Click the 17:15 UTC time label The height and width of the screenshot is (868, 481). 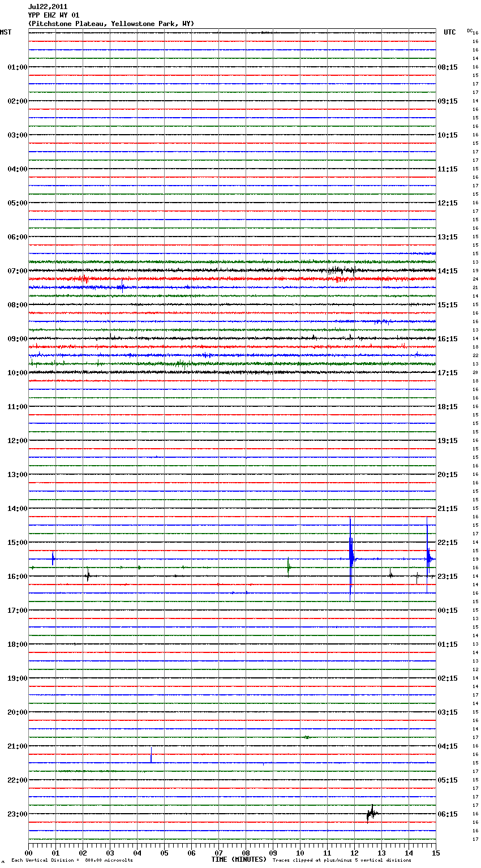(x=448, y=373)
